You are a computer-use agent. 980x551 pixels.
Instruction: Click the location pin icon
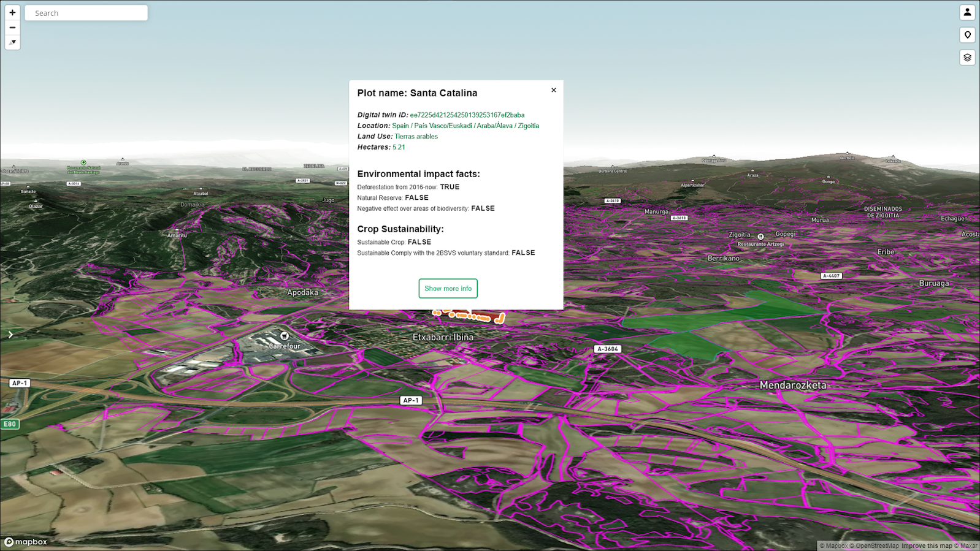(x=967, y=35)
